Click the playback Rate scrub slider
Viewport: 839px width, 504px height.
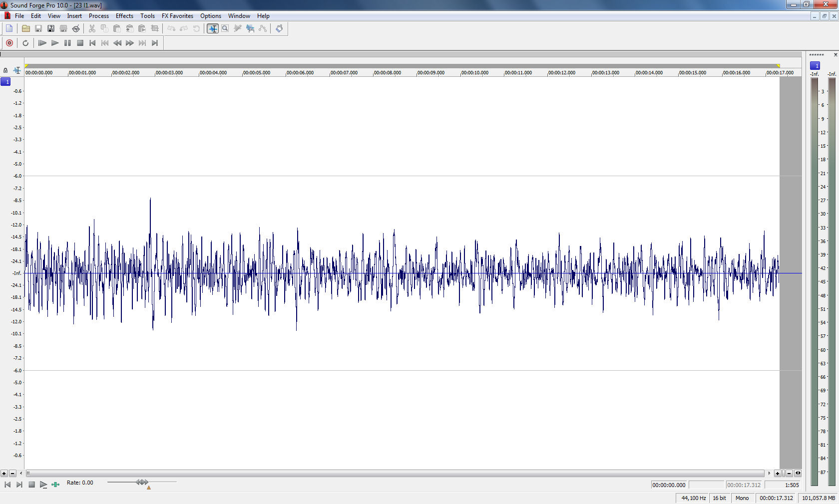[142, 482]
